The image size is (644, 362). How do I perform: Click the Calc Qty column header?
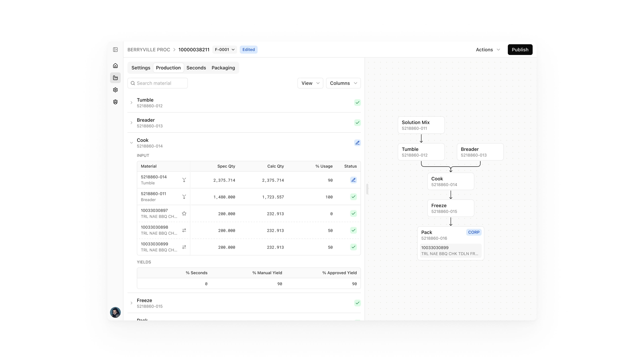pos(276,166)
